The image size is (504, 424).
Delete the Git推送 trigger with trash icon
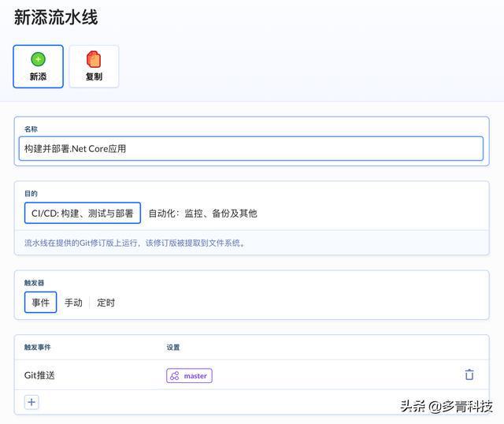pyautogui.click(x=469, y=375)
